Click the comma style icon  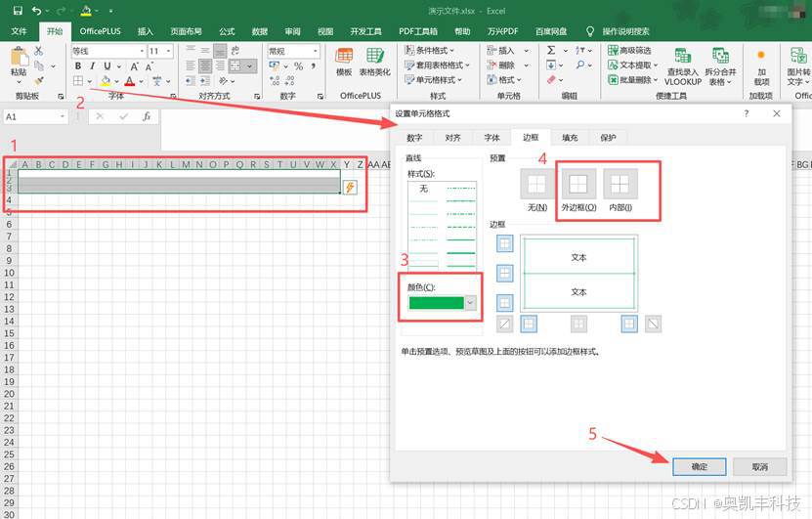[x=314, y=66]
